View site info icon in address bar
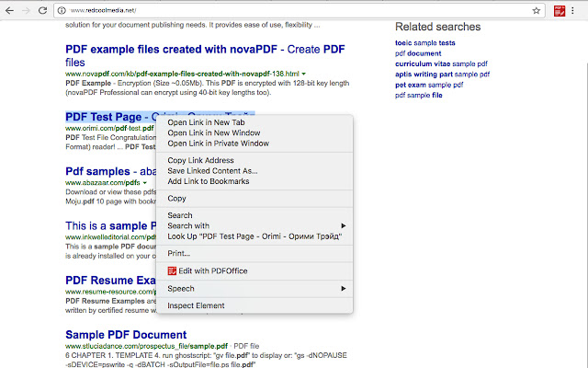Viewport: 588px width, 368px height. coord(62,10)
